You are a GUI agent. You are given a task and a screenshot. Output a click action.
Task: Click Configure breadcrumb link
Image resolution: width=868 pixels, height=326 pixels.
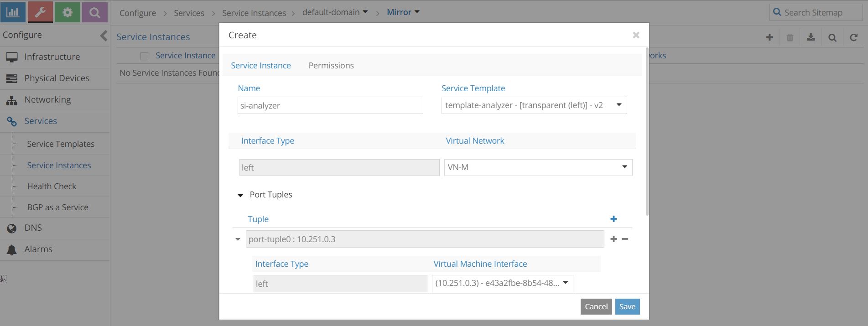pyautogui.click(x=138, y=13)
